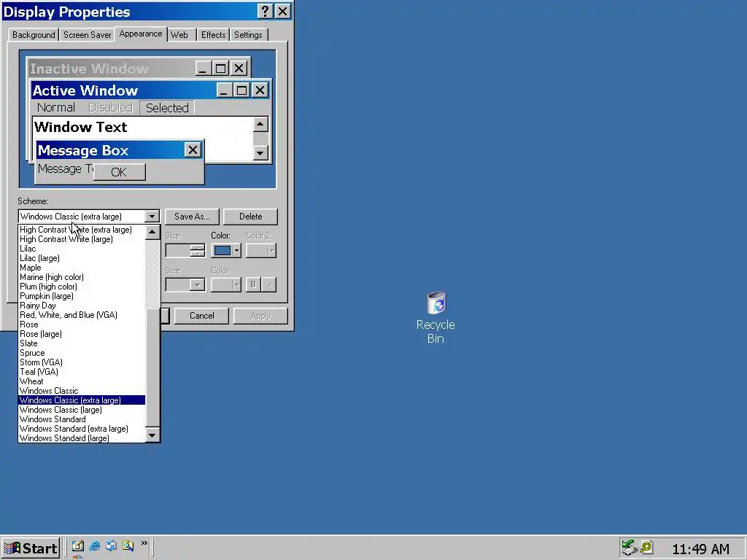This screenshot has height=560, width=747.
Task: Click the preview window scrollbar up arrow
Action: (x=260, y=125)
